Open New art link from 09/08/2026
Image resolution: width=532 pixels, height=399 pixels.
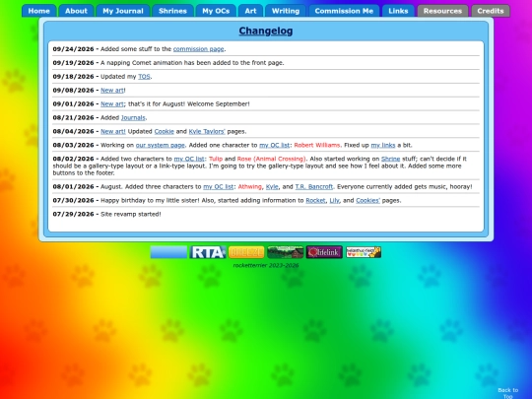[x=112, y=91]
